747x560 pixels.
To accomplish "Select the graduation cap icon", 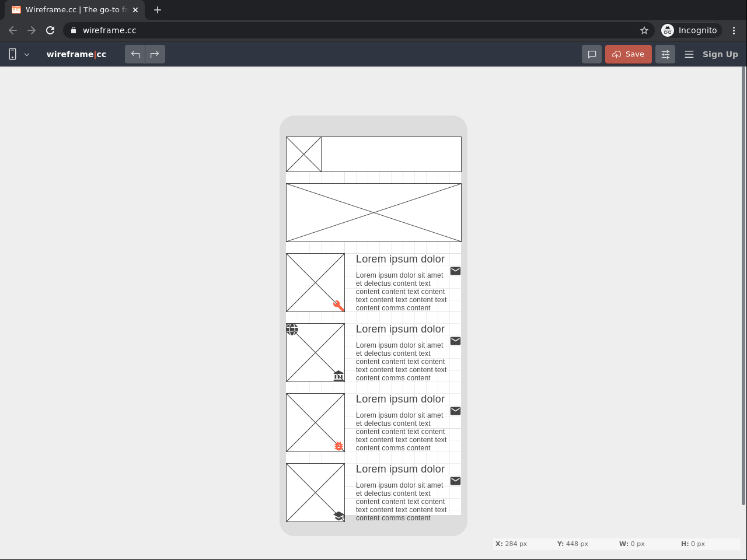I will pyautogui.click(x=338, y=516).
